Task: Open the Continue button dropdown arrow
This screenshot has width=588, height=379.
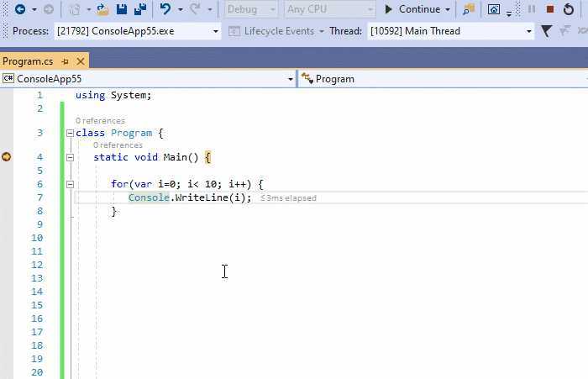Action: [x=448, y=9]
